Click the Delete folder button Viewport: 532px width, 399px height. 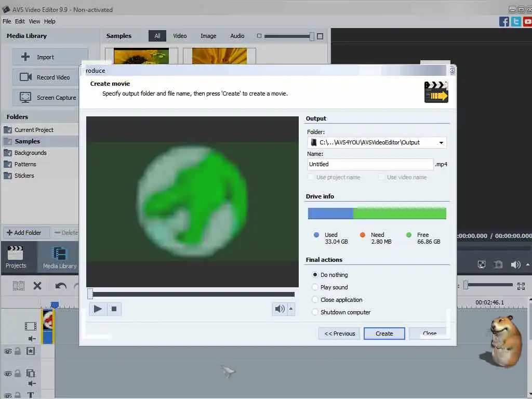pyautogui.click(x=66, y=232)
